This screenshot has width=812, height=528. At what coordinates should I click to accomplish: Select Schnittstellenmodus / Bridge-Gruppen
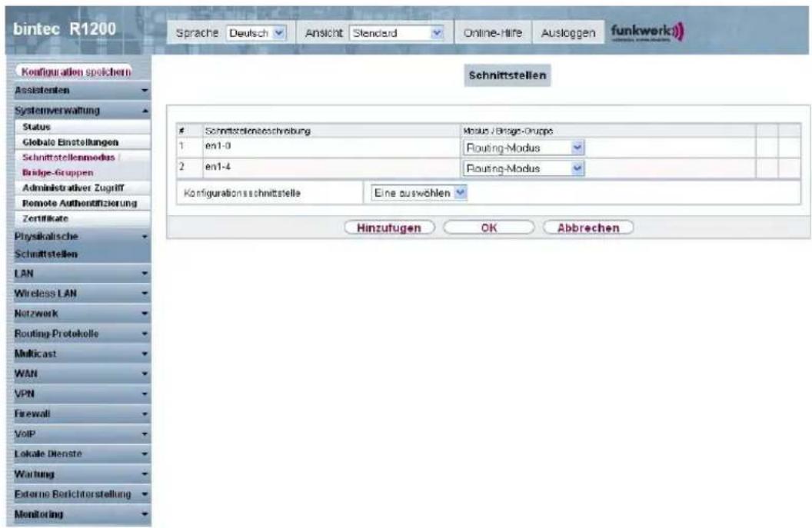[83, 164]
